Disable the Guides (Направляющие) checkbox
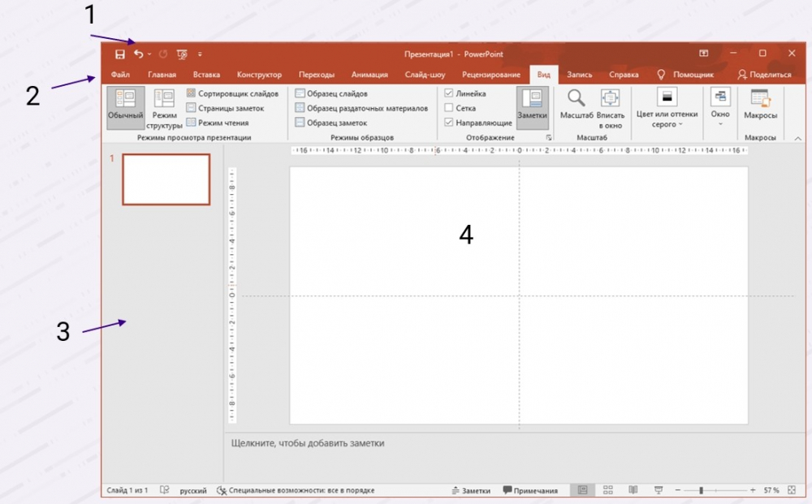Image resolution: width=812 pixels, height=504 pixels. coord(449,123)
